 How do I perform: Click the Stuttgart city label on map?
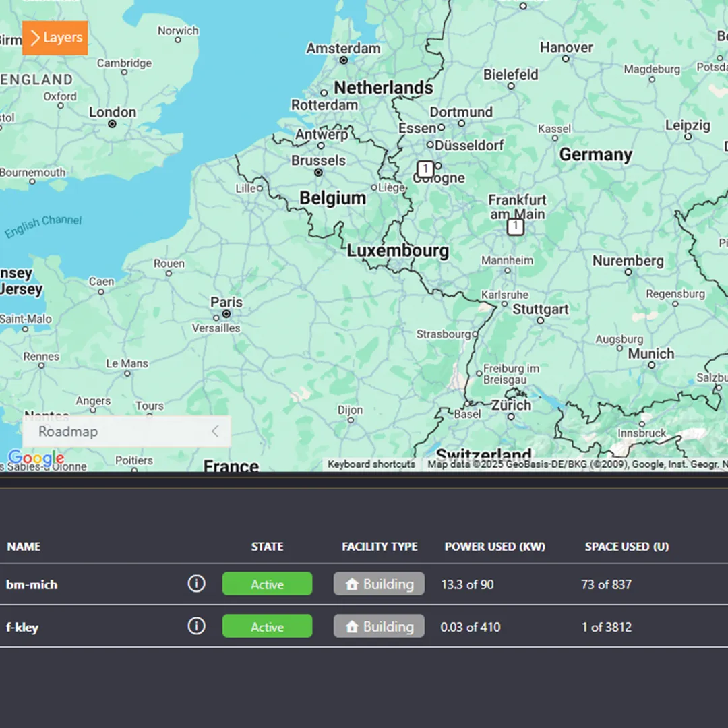(x=541, y=309)
